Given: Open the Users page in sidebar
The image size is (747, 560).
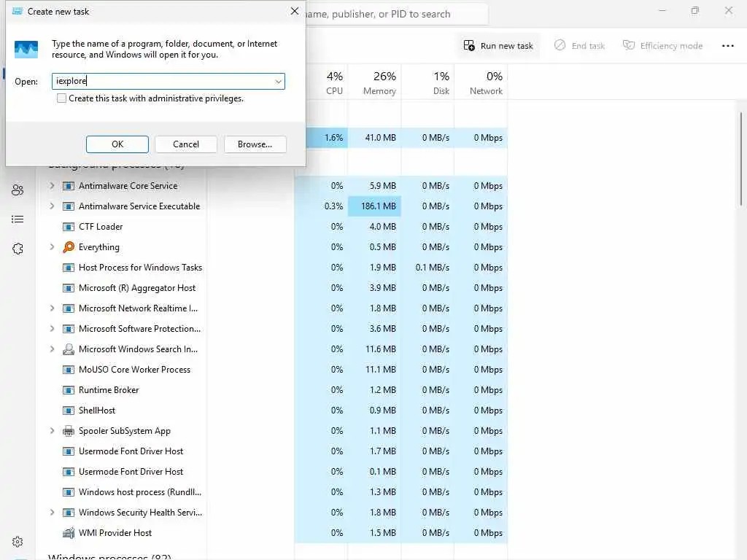Looking at the screenshot, I should click(x=18, y=190).
